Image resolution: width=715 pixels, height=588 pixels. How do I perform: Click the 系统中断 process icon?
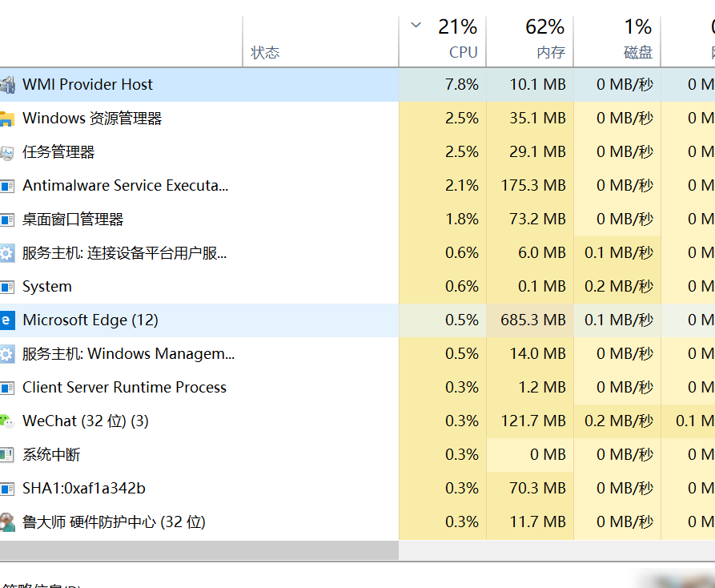[7, 455]
